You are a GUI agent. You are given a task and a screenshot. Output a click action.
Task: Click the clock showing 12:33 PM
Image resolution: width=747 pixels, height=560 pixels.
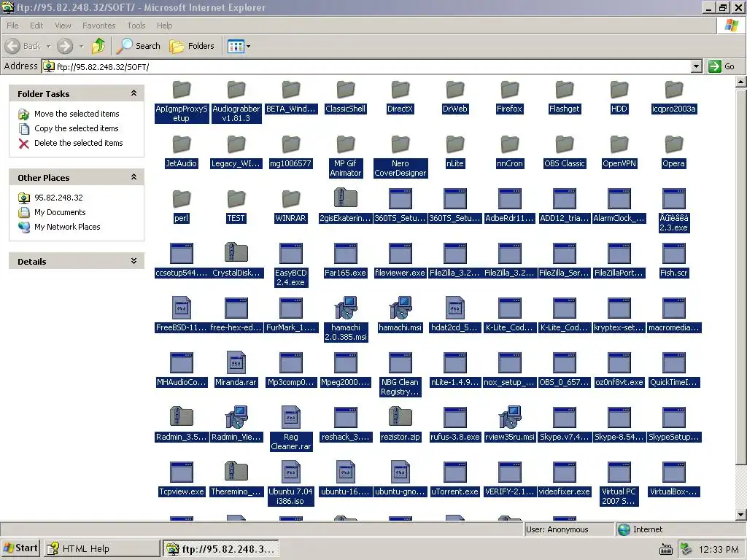[x=719, y=550]
